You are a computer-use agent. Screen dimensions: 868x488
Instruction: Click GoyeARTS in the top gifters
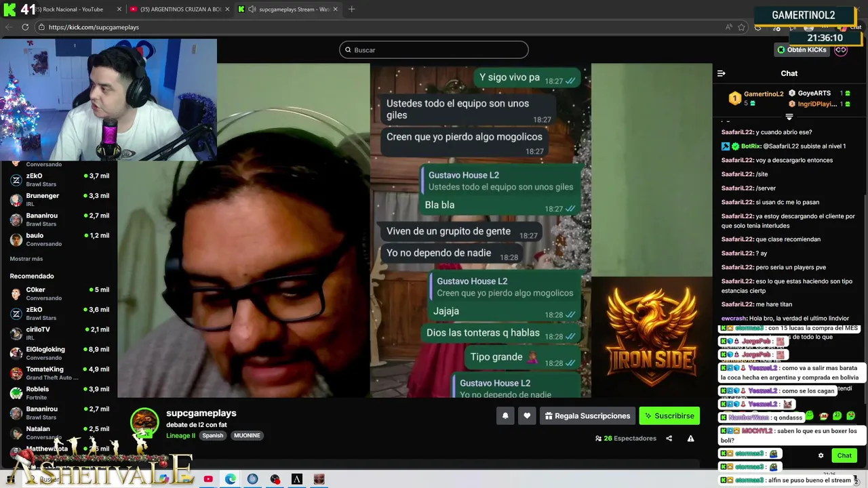[814, 93]
